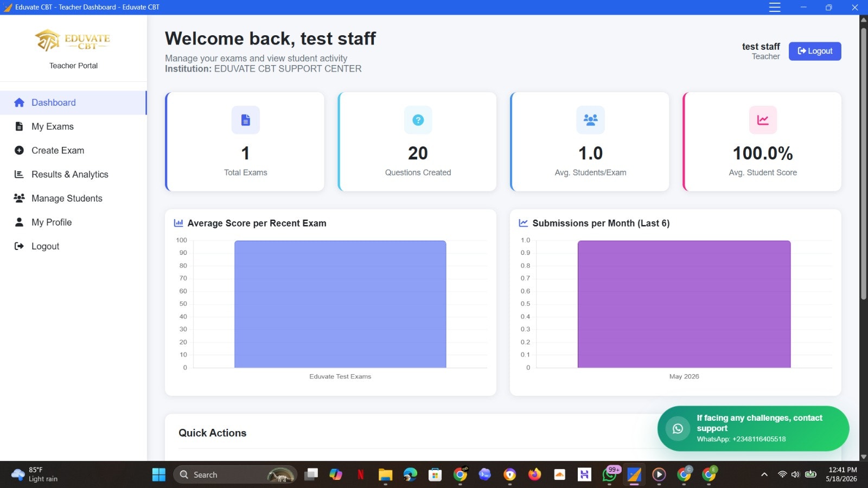Click the page vertical scrollbar thumb
Viewport: 868px width, 488px height.
point(864,163)
